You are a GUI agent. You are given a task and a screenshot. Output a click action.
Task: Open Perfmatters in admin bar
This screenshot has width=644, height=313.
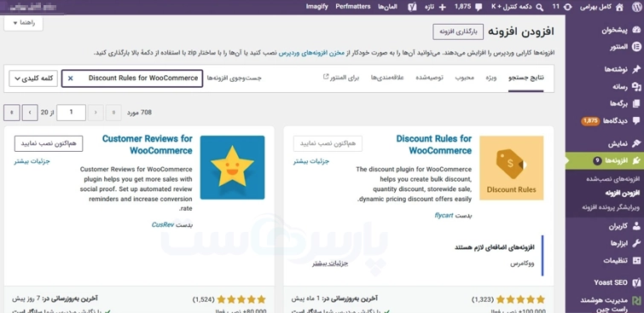353,7
